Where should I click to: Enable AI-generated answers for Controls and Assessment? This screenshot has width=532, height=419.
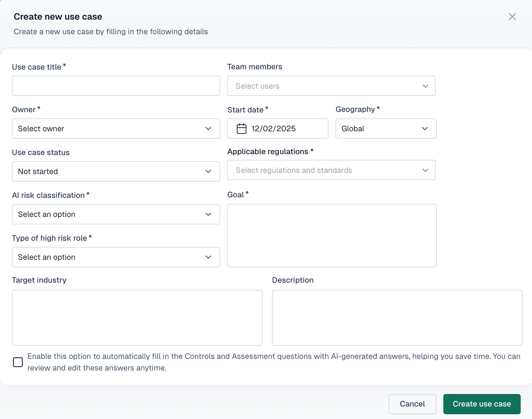pos(18,362)
